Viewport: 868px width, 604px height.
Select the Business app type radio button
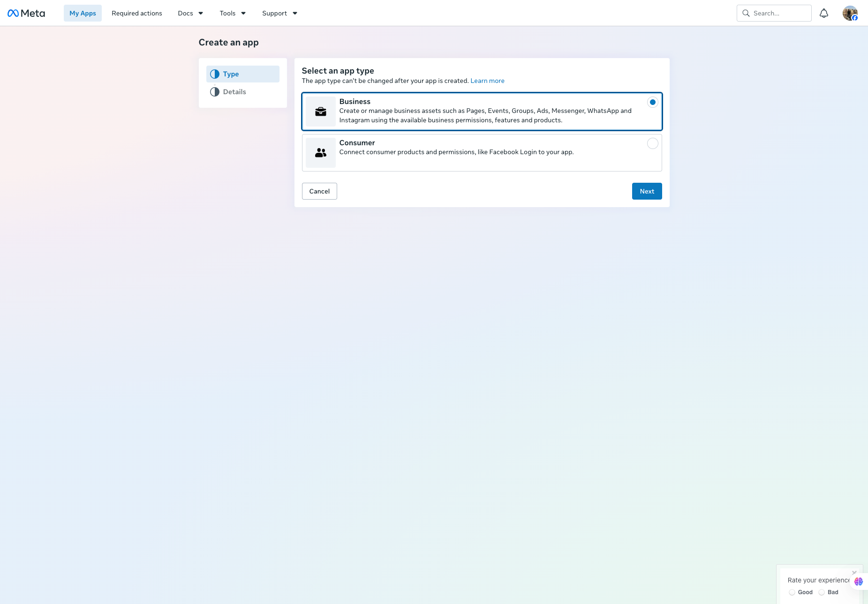[653, 102]
